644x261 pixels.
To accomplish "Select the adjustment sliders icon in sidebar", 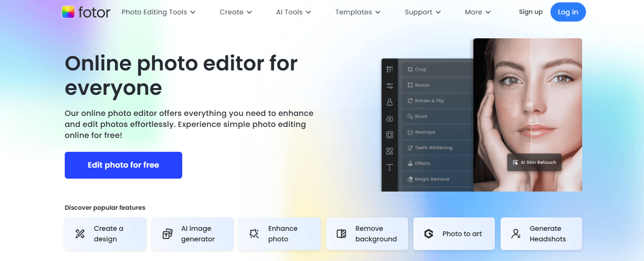I will click(x=390, y=86).
